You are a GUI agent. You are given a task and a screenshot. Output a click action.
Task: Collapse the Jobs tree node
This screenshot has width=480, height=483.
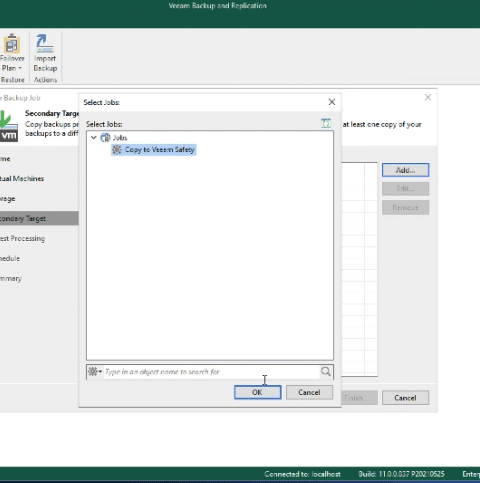pyautogui.click(x=94, y=137)
